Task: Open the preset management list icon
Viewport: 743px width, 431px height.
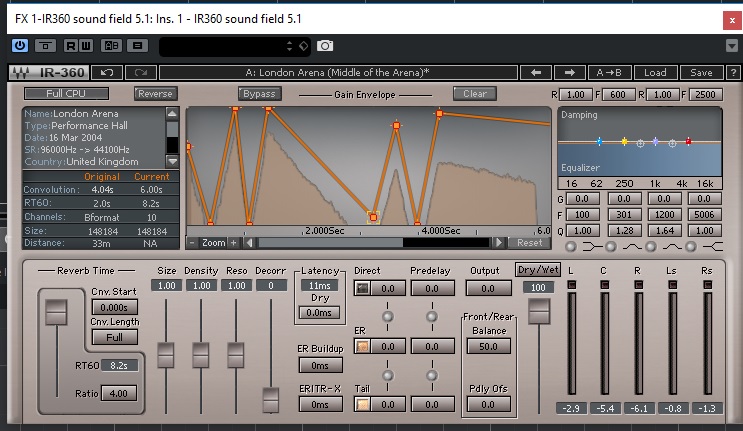Action: click(x=137, y=46)
